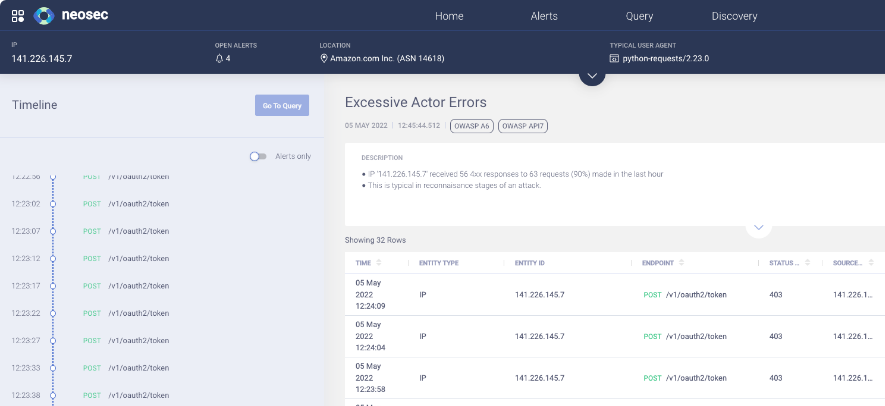Select timeline marker at 12:23:07

(53, 232)
